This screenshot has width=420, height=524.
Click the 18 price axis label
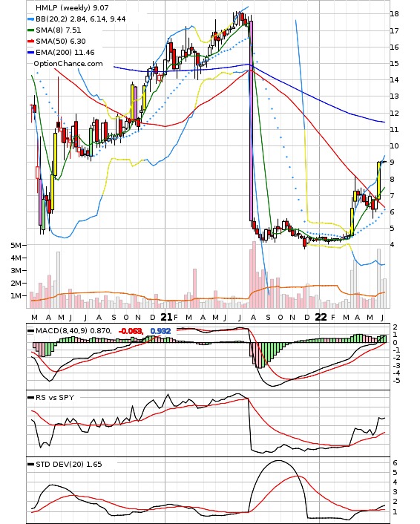[x=394, y=14]
